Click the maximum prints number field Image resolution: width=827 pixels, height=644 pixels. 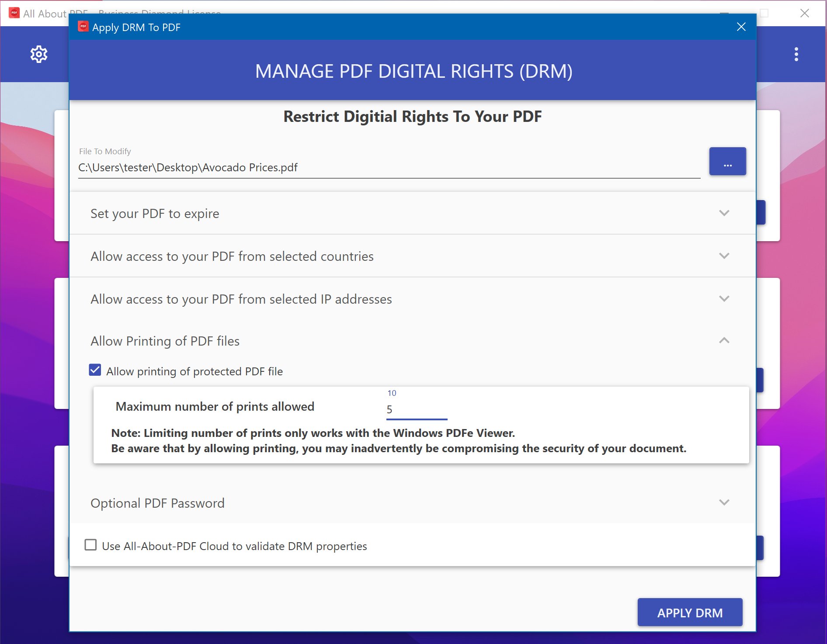417,410
